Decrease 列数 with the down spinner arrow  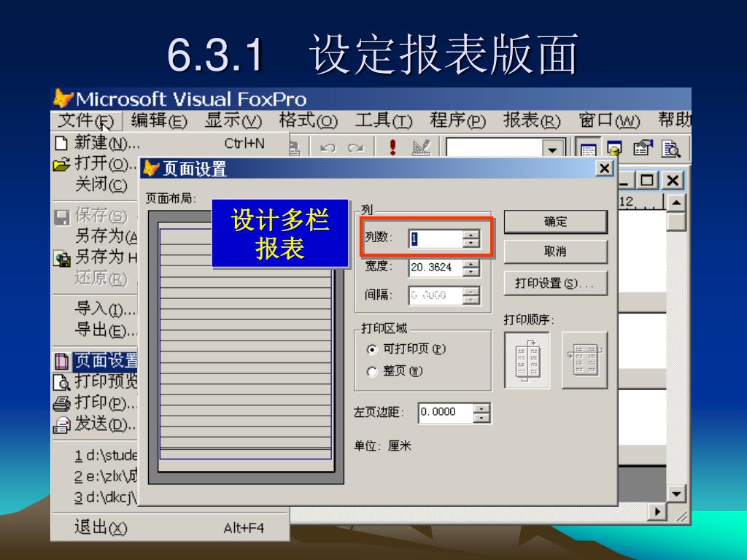point(471,243)
